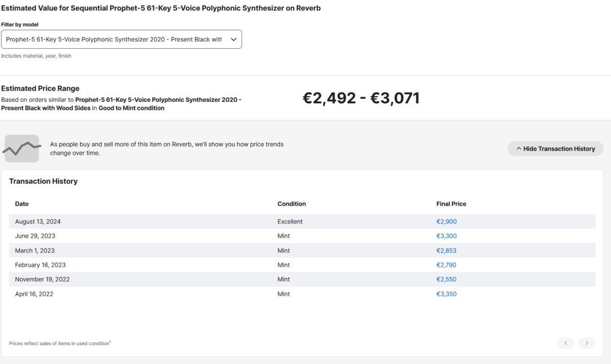Select the June 29, 2023 date cell
The width and height of the screenshot is (611, 364).
35,236
